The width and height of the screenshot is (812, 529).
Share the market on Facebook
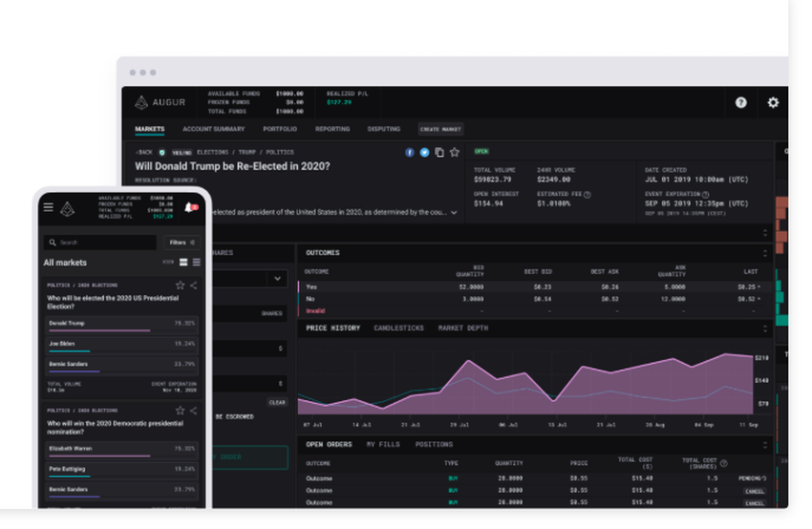[x=410, y=152]
